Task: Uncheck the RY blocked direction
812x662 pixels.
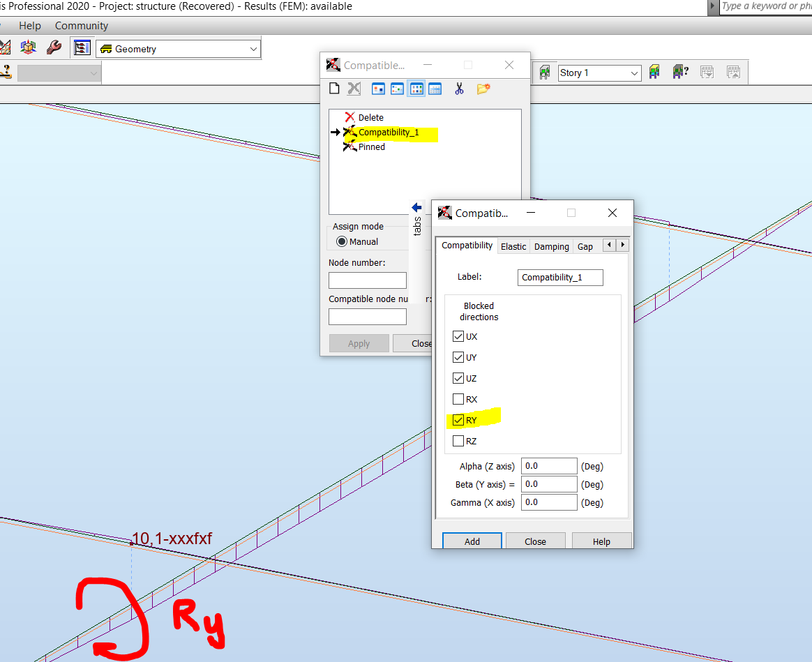Action: 458,420
